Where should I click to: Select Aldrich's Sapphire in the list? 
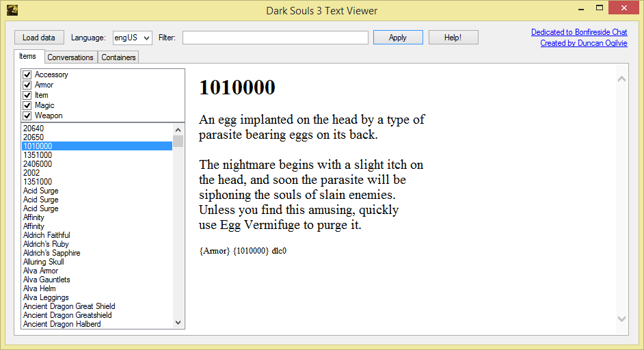click(x=97, y=253)
